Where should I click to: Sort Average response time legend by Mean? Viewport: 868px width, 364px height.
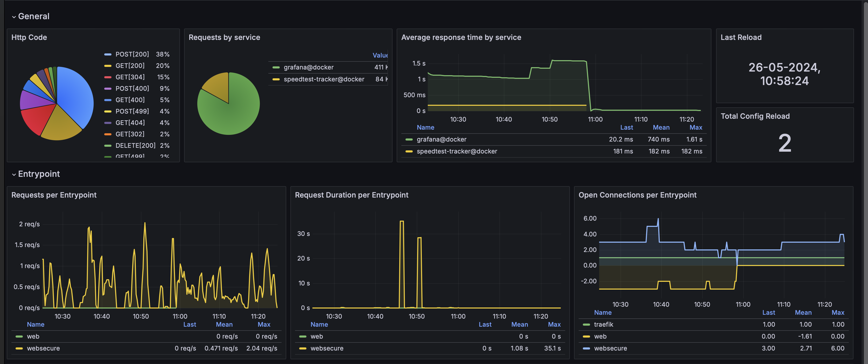(x=661, y=127)
